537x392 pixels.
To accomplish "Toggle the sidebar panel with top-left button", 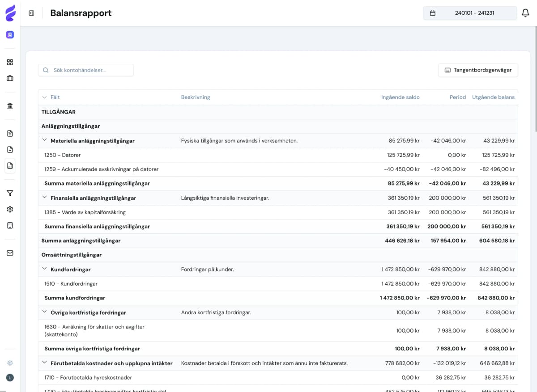I will point(31,13).
